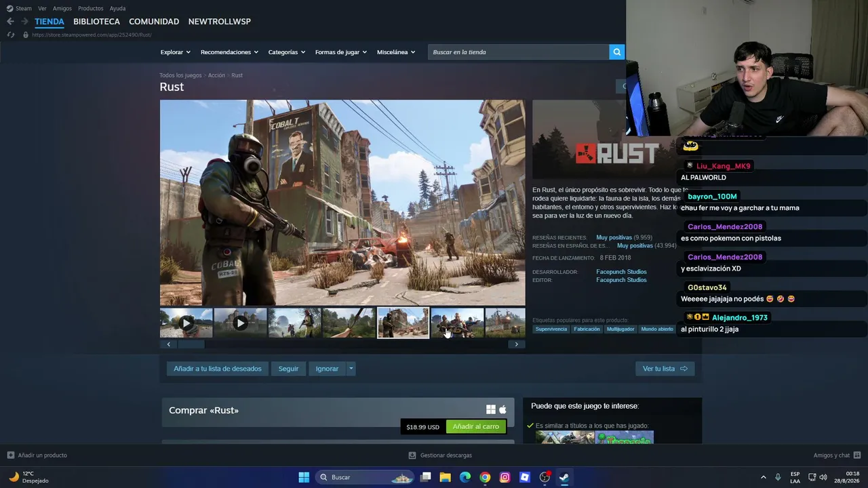Click the Gestionar descargas download icon

412,455
